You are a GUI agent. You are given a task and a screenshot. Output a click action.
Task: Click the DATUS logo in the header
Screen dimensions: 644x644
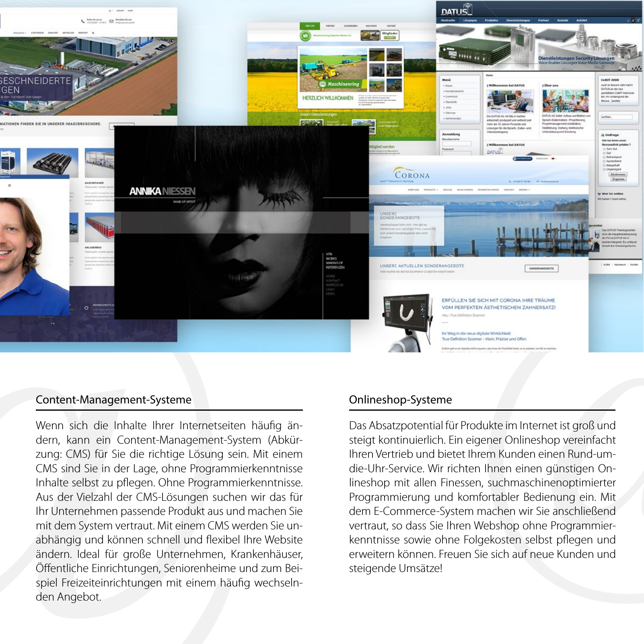point(457,9)
